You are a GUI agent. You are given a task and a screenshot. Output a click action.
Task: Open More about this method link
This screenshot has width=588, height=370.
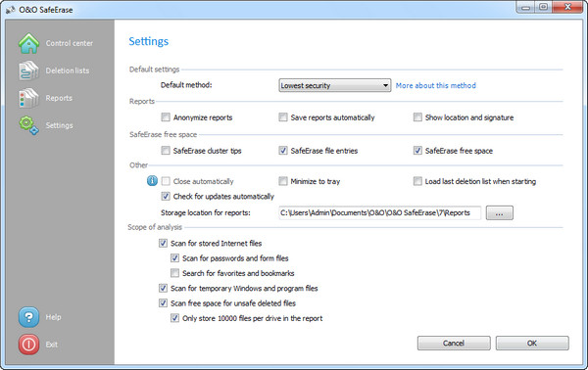tap(436, 85)
